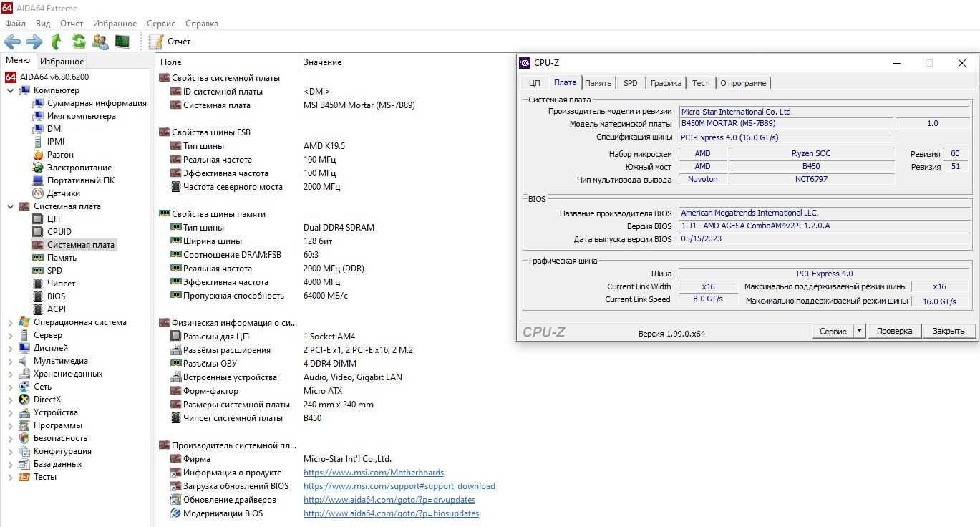The height and width of the screenshot is (527, 980).
Task: Open О программе tab in CPU-Z
Action: [x=743, y=83]
